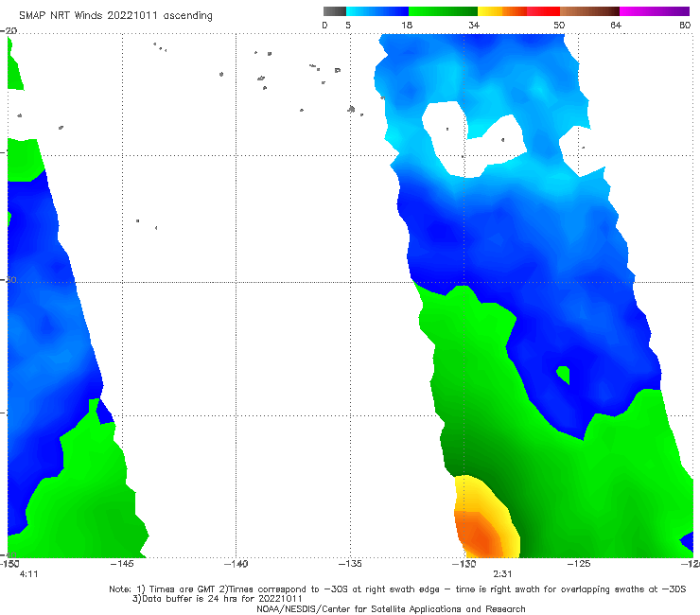Click the color bar label '5'
This screenshot has width=700, height=615.
[x=348, y=25]
